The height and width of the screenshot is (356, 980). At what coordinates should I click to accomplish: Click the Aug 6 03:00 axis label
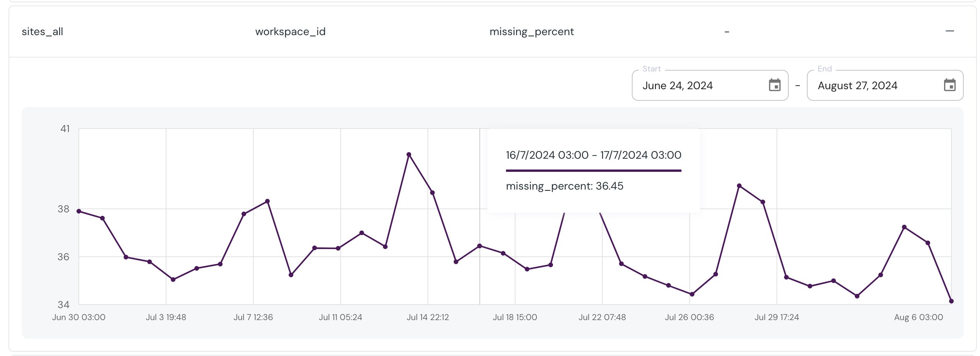(x=919, y=317)
